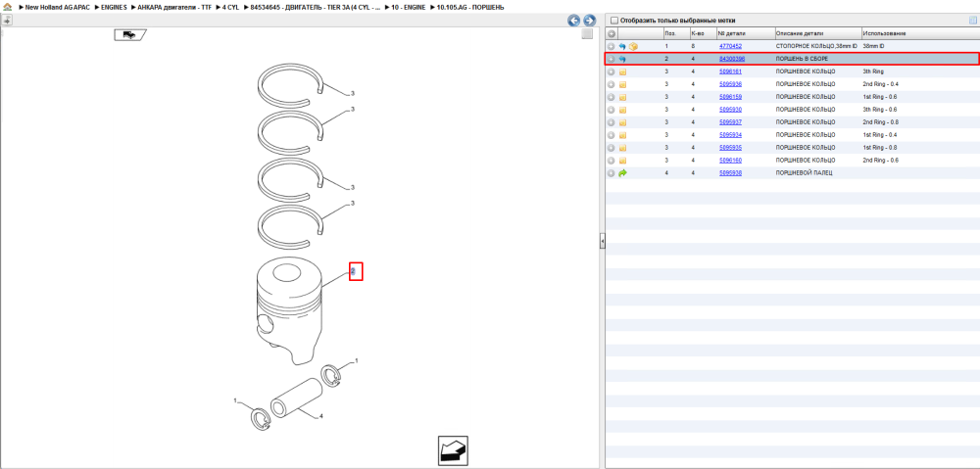This screenshot has height=469, width=980.
Task: Open part number 5095938 link
Action: [x=731, y=173]
